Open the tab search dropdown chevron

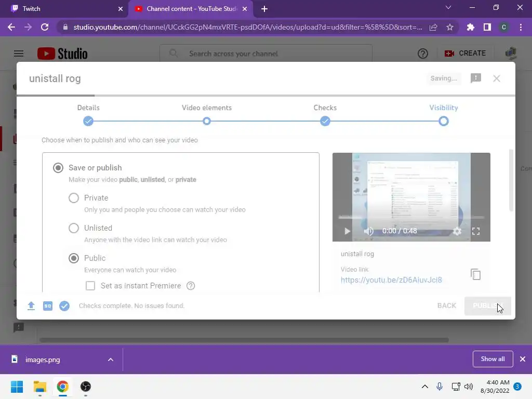coord(448,7)
